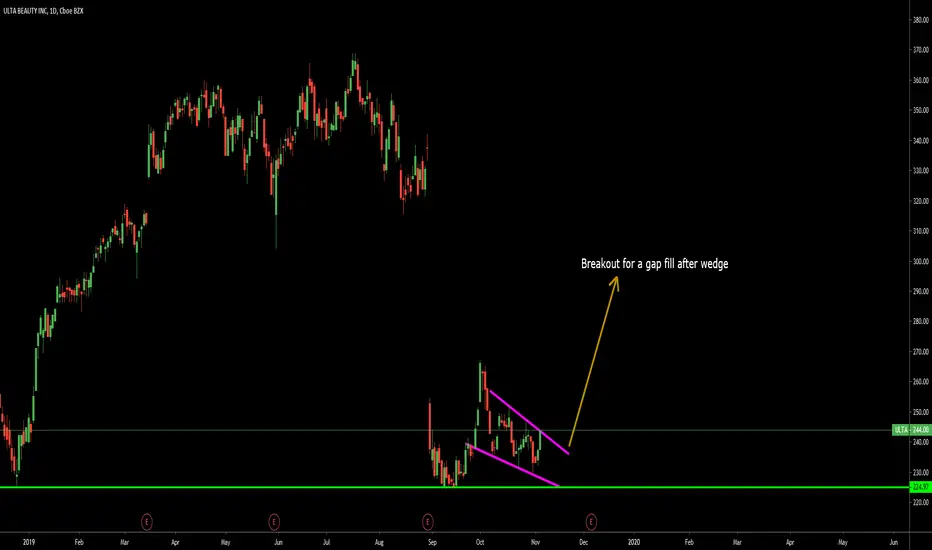The height and width of the screenshot is (550, 932).
Task: Click the 250.00 price axis label
Action: click(x=921, y=411)
